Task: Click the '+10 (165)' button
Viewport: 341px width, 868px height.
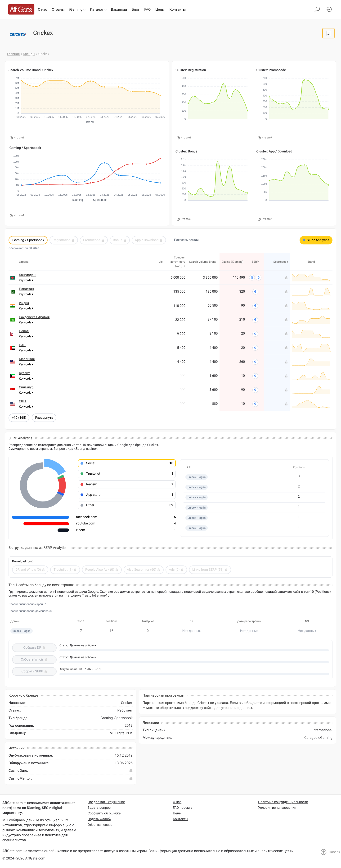Action: [x=19, y=418]
